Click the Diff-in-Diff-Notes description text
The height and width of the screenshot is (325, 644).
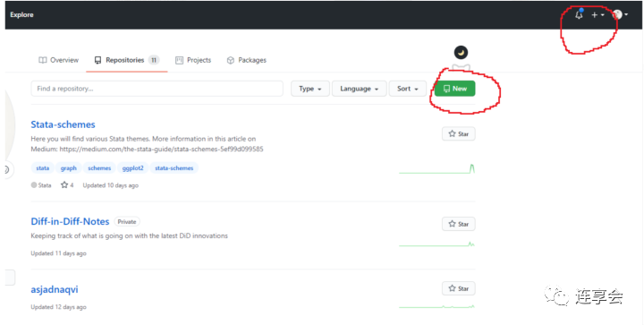pos(130,235)
